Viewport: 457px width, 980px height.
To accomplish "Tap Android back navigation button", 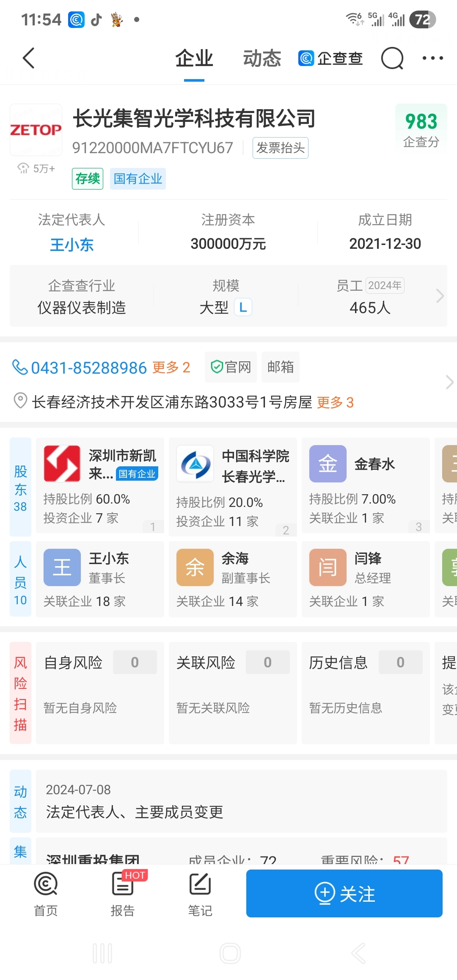I will (358, 953).
